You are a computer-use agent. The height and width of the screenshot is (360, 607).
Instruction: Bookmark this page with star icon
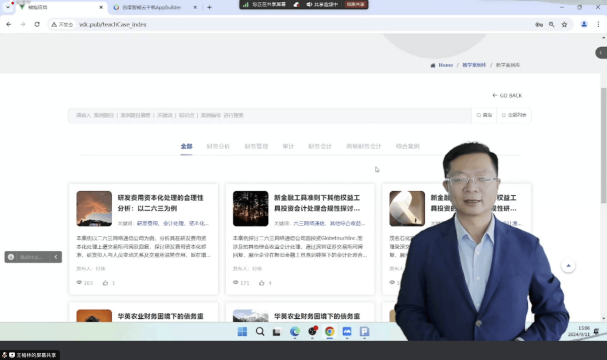(564, 24)
